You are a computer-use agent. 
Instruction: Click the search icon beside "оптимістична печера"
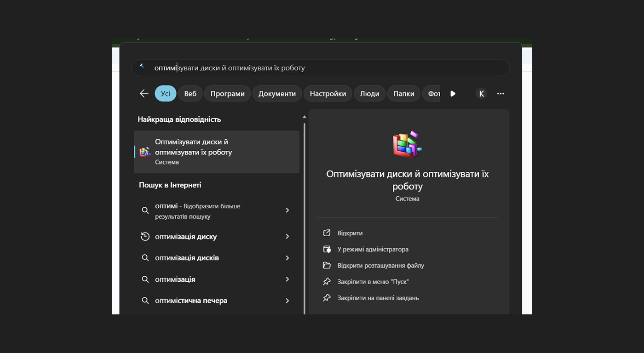145,301
